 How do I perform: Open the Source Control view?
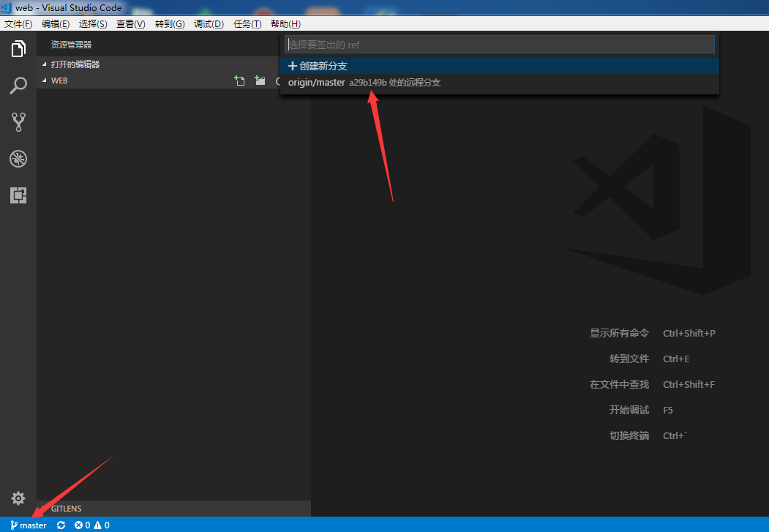[x=18, y=122]
